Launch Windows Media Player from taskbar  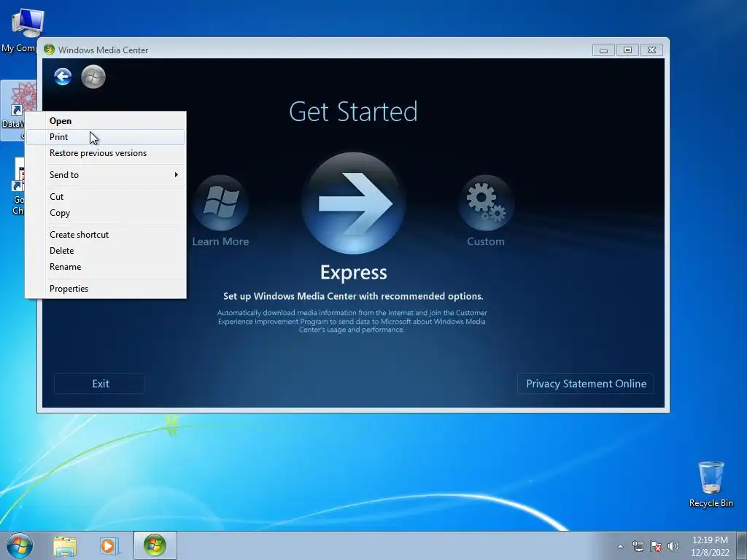pos(108,546)
